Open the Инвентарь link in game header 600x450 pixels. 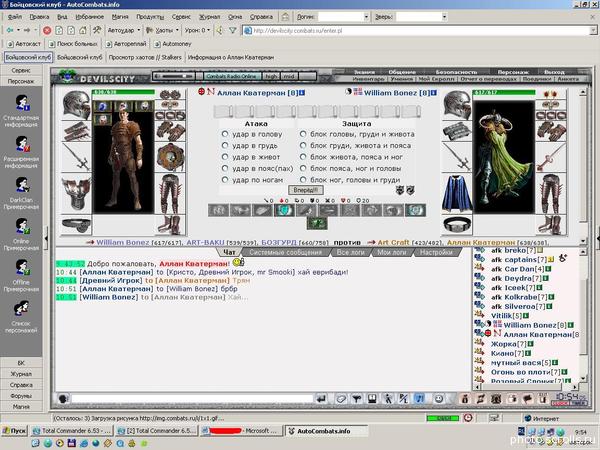[368, 79]
